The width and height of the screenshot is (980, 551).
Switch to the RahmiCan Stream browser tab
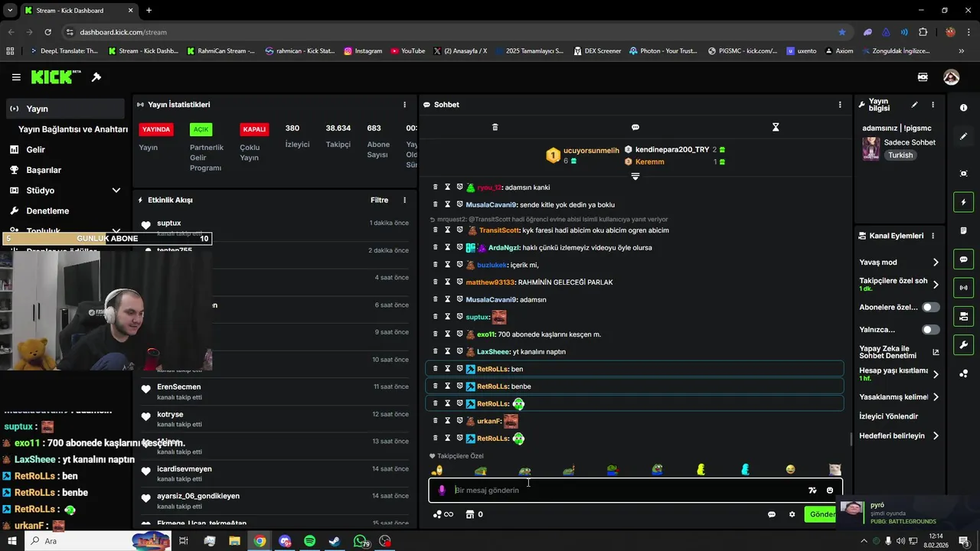(220, 51)
